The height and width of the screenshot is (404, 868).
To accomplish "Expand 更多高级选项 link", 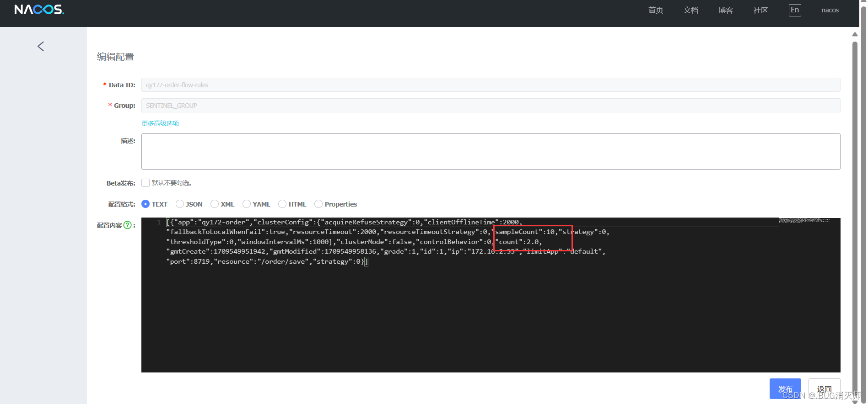I will [x=160, y=123].
